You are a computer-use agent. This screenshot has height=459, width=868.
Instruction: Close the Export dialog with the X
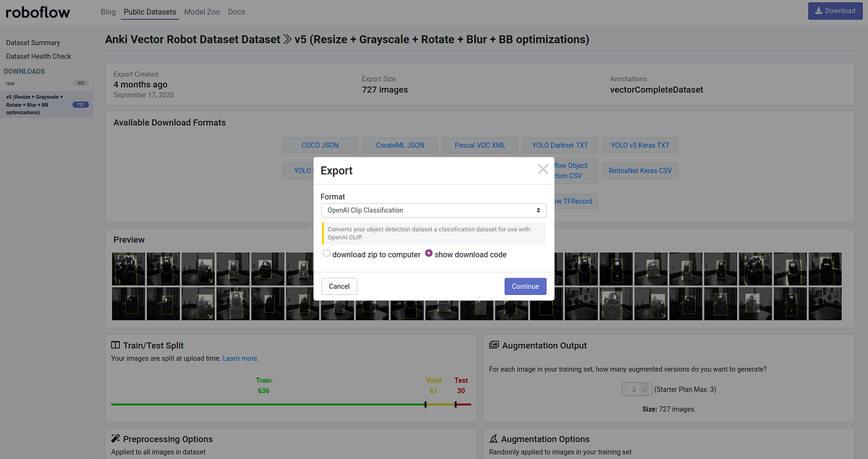[542, 169]
